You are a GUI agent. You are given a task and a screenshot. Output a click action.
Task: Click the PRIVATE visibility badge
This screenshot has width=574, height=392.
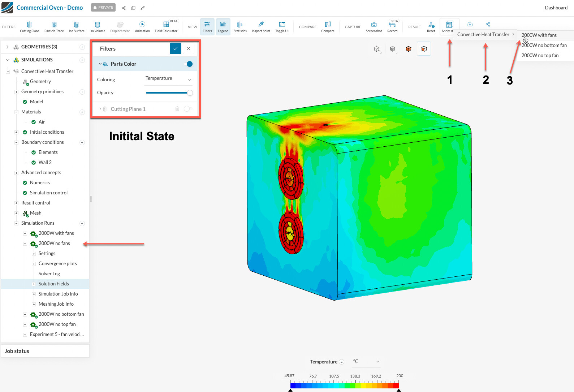103,8
